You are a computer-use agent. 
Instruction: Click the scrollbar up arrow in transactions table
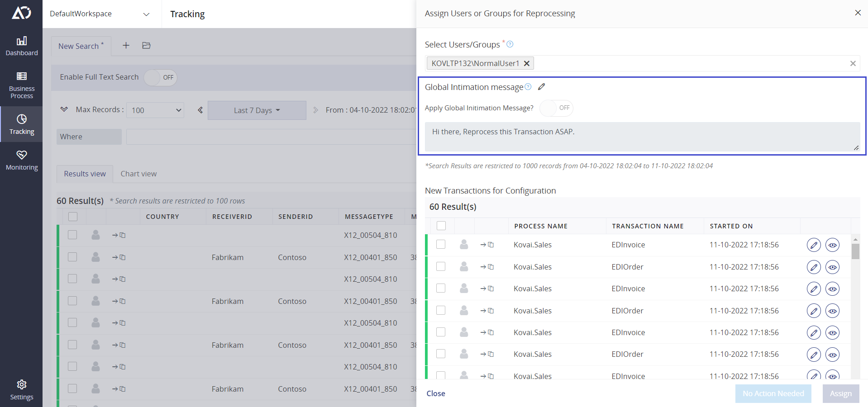pos(855,239)
